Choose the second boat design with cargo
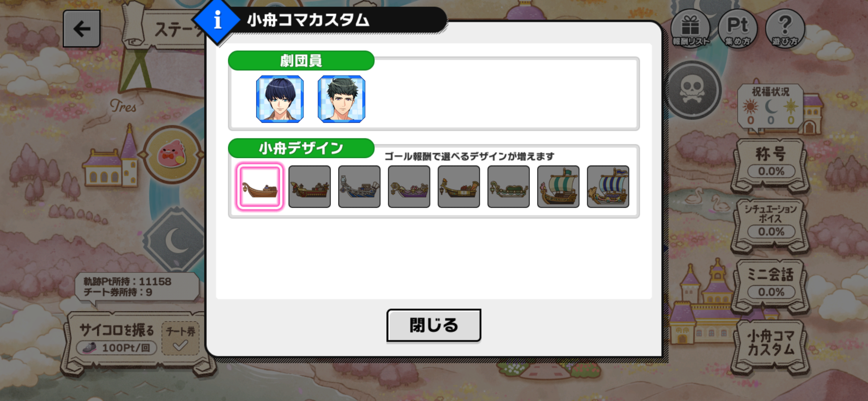The height and width of the screenshot is (401, 868). [309, 186]
